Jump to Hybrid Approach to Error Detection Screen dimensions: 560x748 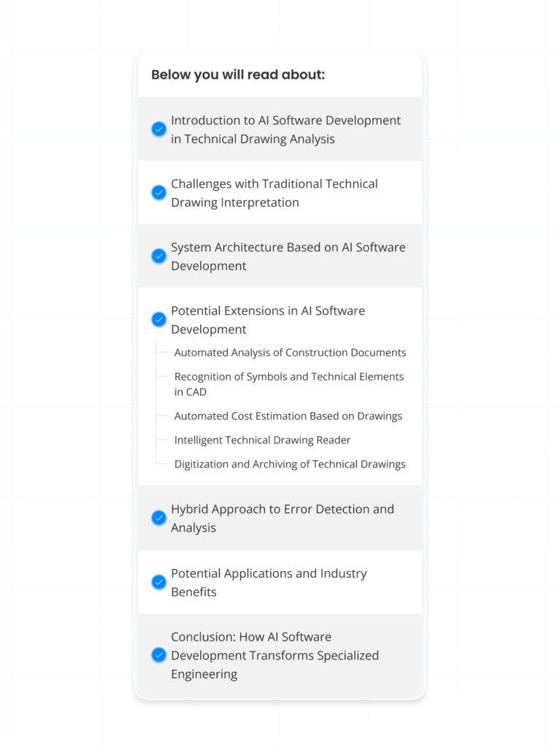pyautogui.click(x=282, y=518)
